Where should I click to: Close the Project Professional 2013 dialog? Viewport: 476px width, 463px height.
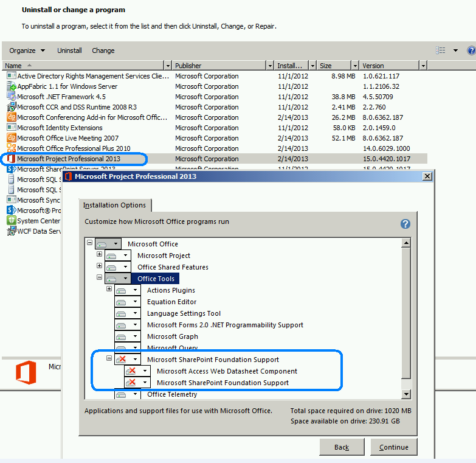pyautogui.click(x=427, y=176)
